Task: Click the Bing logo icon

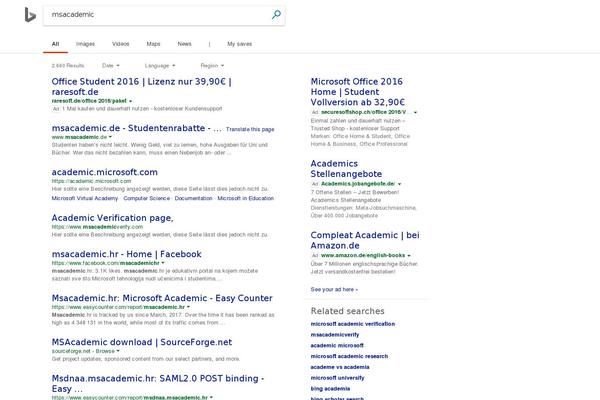Action: (30, 15)
